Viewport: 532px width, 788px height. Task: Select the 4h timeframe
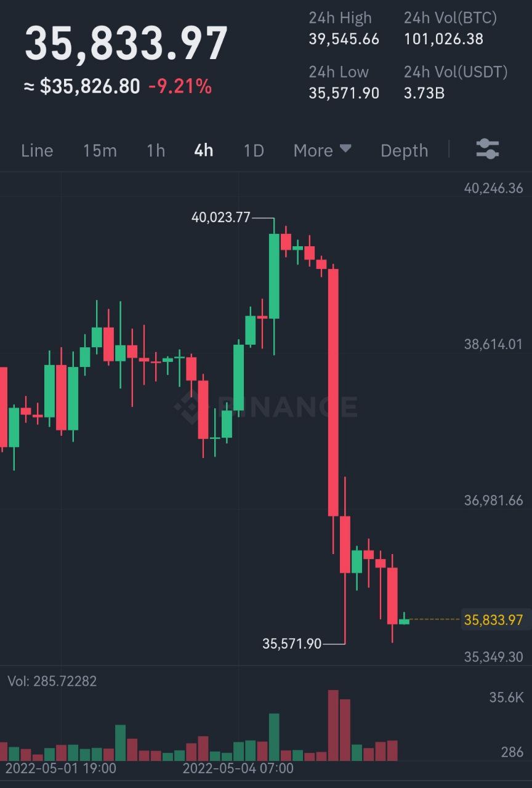pyautogui.click(x=204, y=150)
